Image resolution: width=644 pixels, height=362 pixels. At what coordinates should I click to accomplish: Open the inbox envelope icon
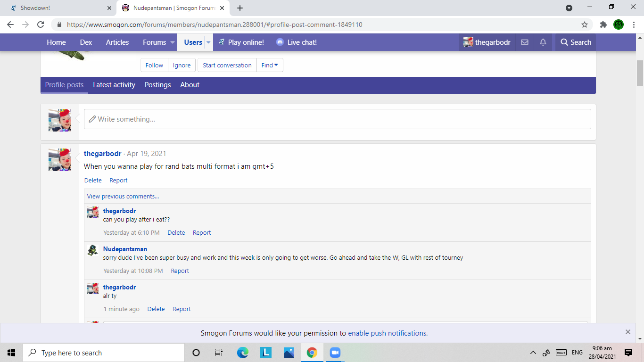click(x=524, y=42)
